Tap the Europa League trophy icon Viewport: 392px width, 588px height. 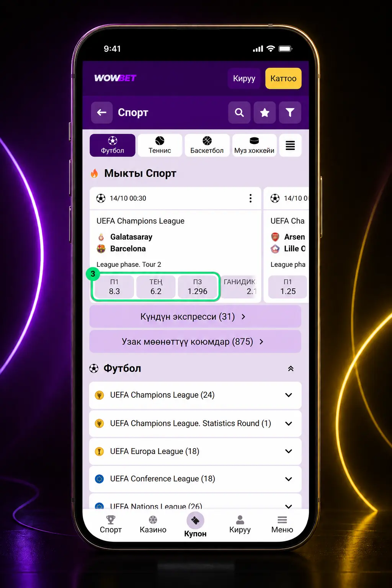(100, 451)
